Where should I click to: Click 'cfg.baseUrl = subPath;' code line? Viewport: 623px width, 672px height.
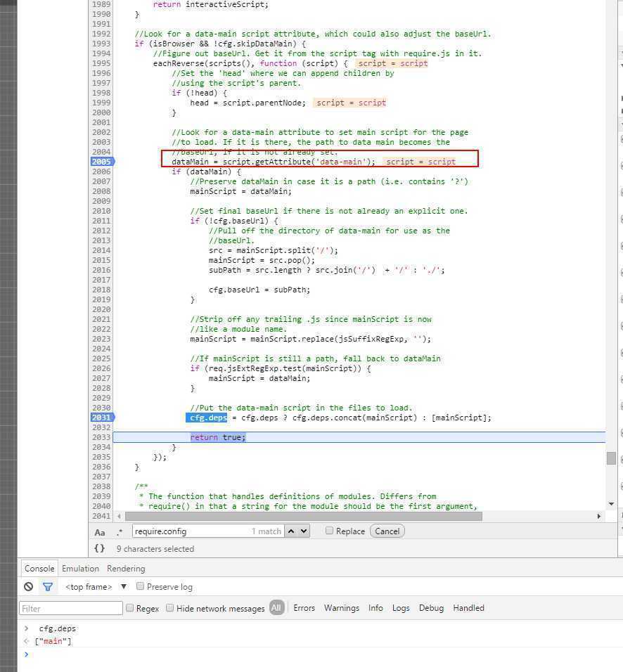(x=259, y=290)
